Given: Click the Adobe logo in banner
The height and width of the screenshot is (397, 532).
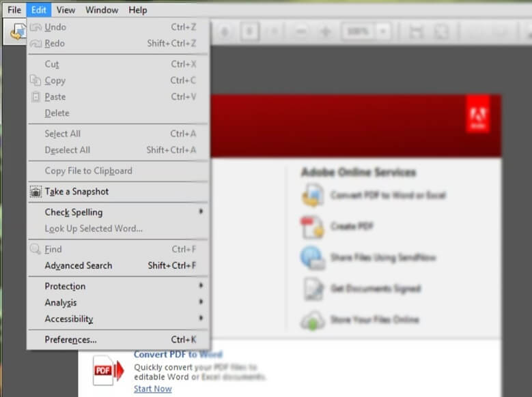Looking at the screenshot, I should click(x=478, y=114).
